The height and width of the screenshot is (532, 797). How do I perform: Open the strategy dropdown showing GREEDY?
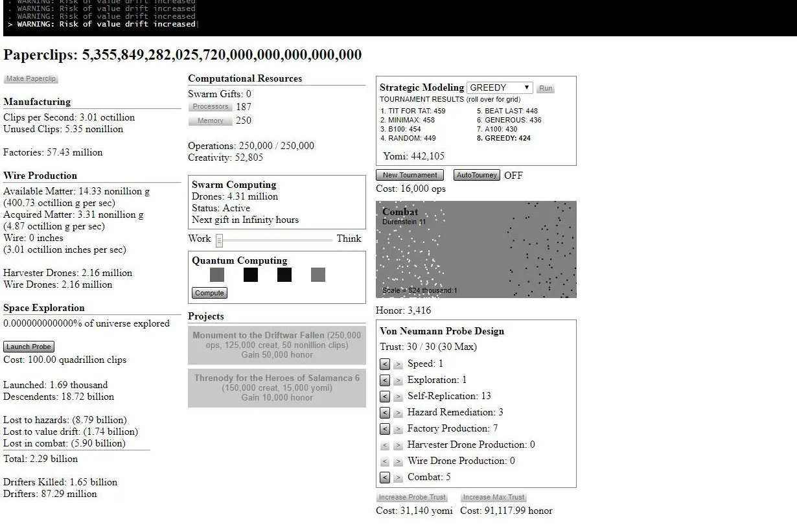coord(500,87)
